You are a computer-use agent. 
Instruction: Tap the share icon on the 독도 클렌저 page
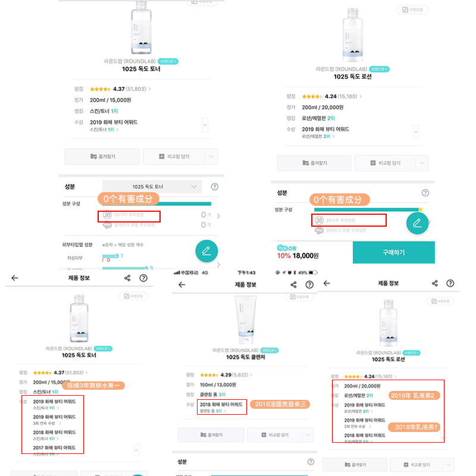click(293, 284)
